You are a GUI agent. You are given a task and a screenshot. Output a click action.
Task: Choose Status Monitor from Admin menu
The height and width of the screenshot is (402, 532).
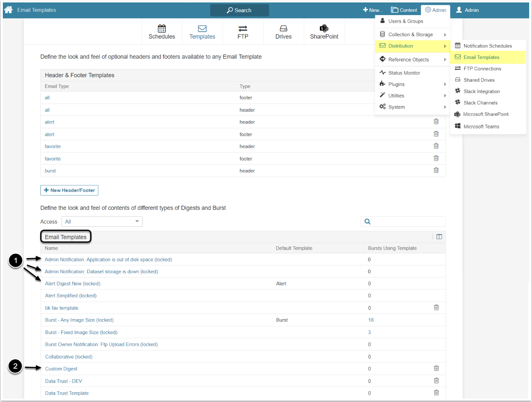click(404, 73)
